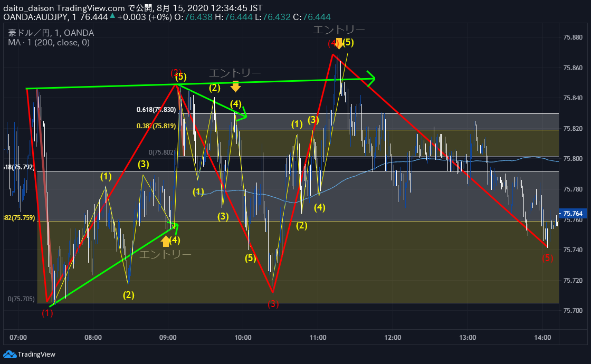Click the 14:00 time axis label

click(x=543, y=337)
